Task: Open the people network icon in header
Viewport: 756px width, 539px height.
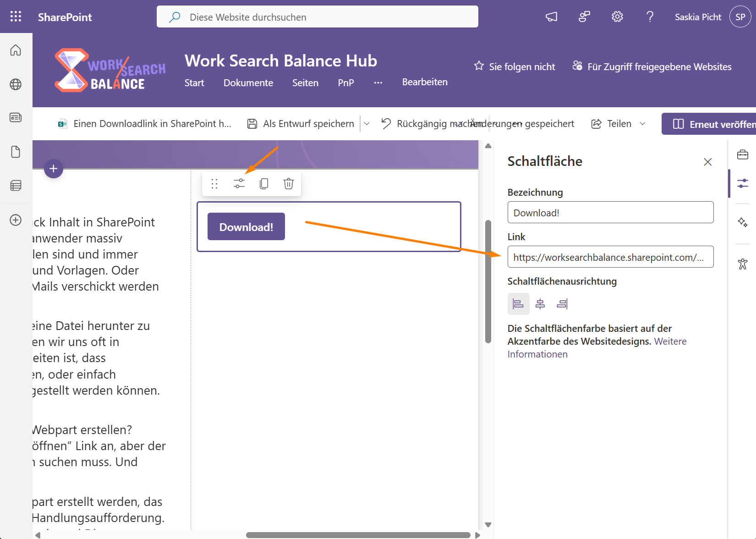Action: point(584,17)
